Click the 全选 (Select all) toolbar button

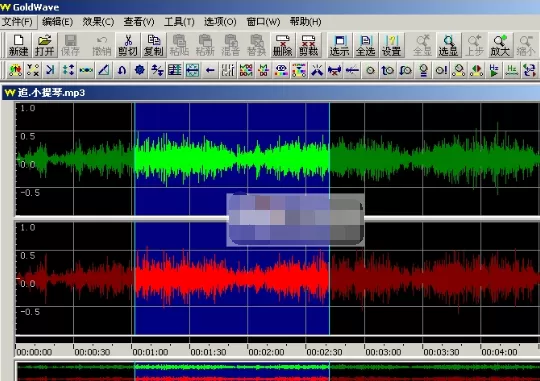[x=365, y=45]
